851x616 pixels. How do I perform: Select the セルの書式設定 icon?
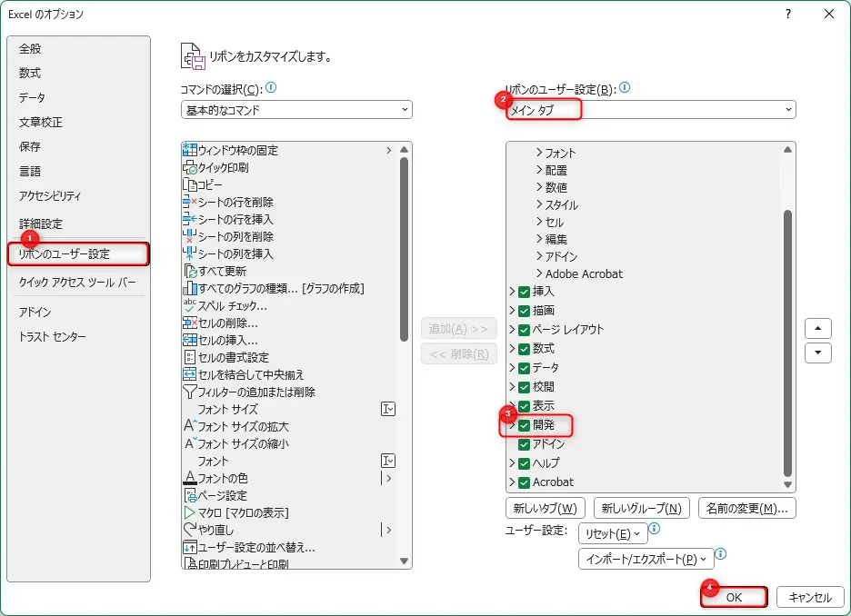pyautogui.click(x=190, y=357)
